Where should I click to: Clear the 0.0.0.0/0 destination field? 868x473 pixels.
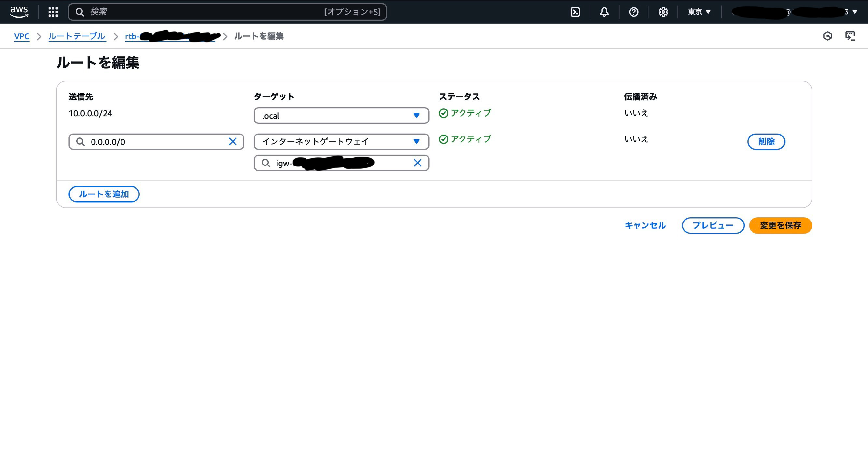click(233, 141)
